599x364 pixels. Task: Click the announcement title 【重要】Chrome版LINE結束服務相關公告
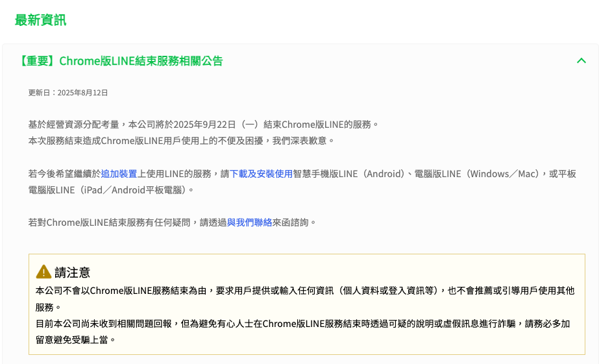point(120,61)
